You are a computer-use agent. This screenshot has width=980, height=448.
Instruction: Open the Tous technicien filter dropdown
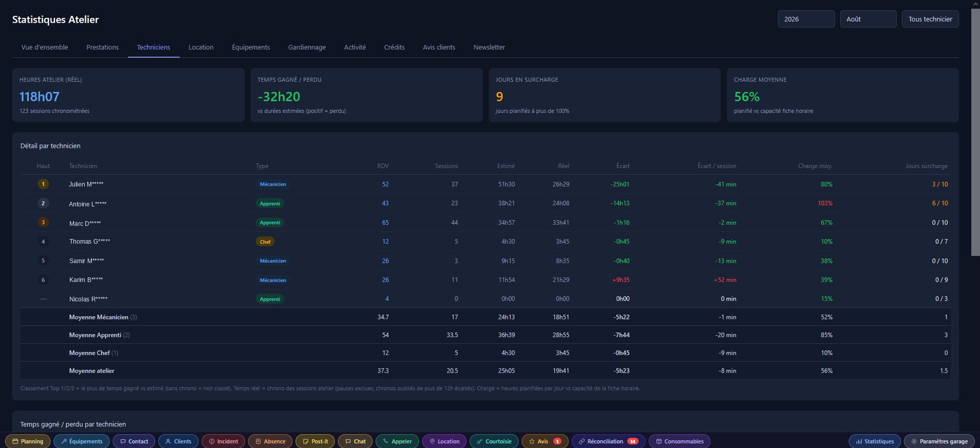[930, 19]
